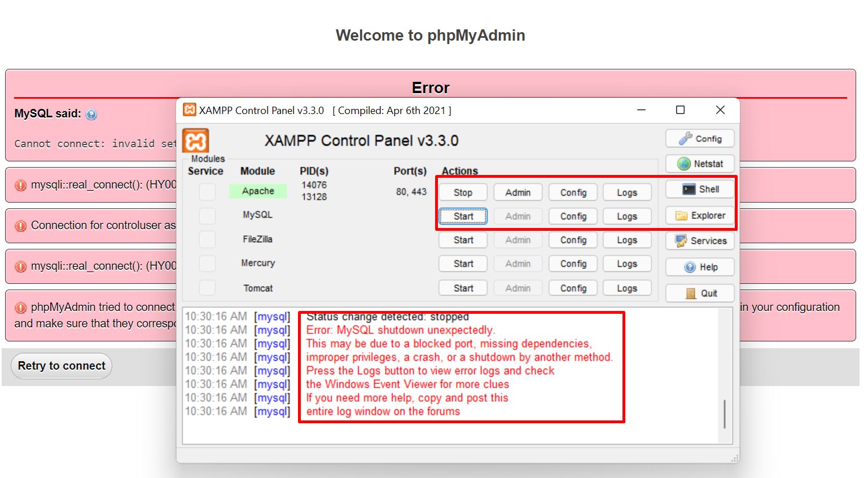The height and width of the screenshot is (478, 868).
Task: Open the Tomcat Config menu
Action: click(x=573, y=288)
